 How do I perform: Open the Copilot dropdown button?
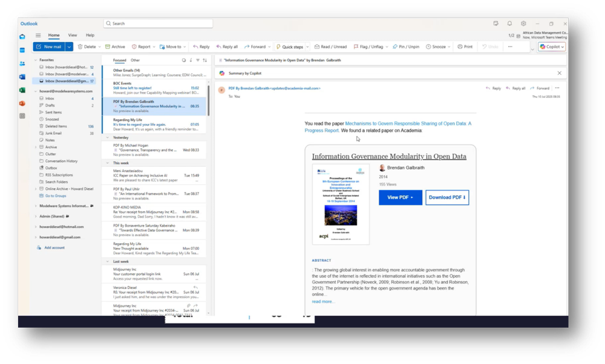coord(552,47)
